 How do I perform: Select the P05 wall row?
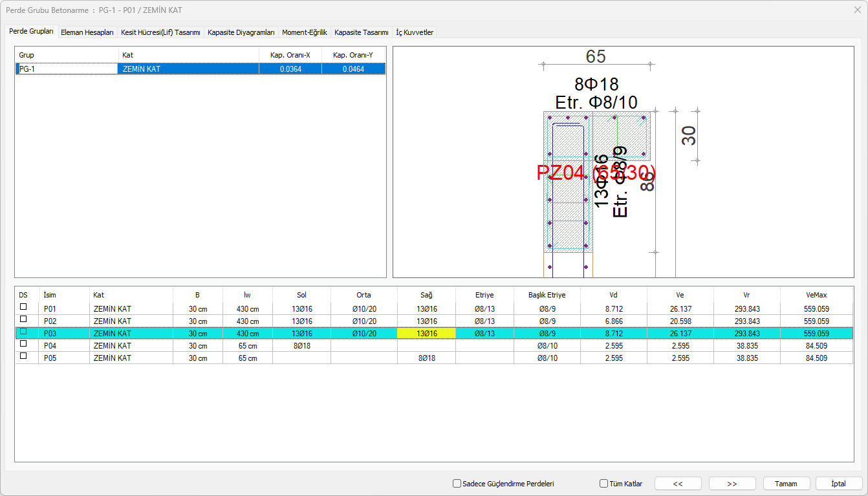click(112, 358)
